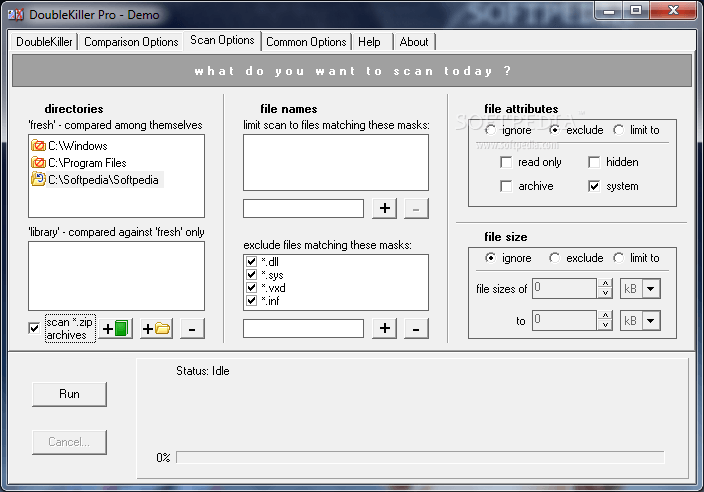Add include file mask with plus button

point(384,208)
